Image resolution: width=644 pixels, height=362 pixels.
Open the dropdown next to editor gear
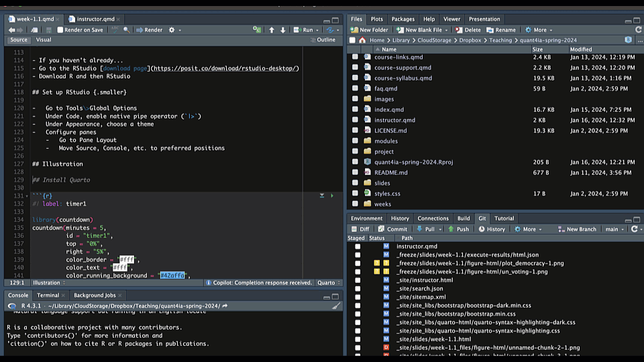coord(180,30)
